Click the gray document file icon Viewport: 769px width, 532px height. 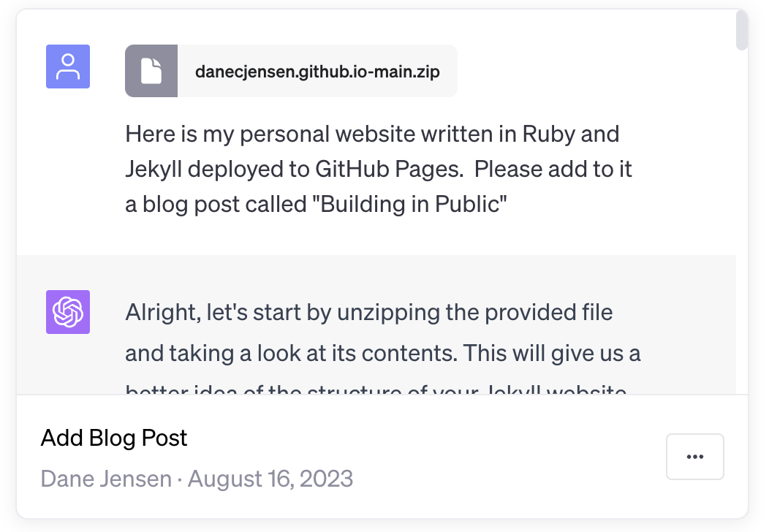(x=151, y=71)
